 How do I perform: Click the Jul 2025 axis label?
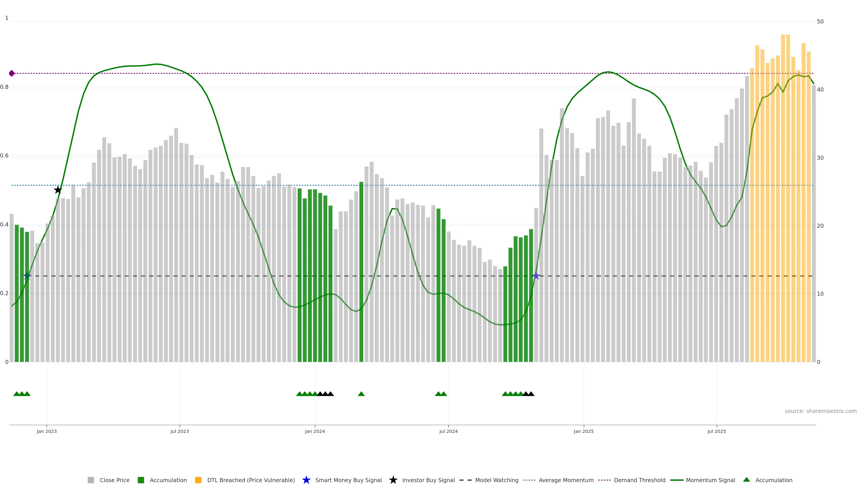(x=716, y=431)
